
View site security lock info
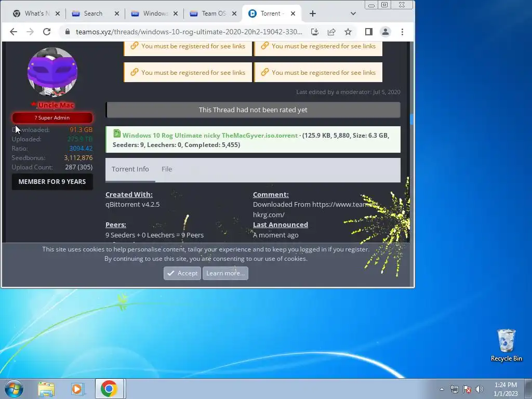68,32
